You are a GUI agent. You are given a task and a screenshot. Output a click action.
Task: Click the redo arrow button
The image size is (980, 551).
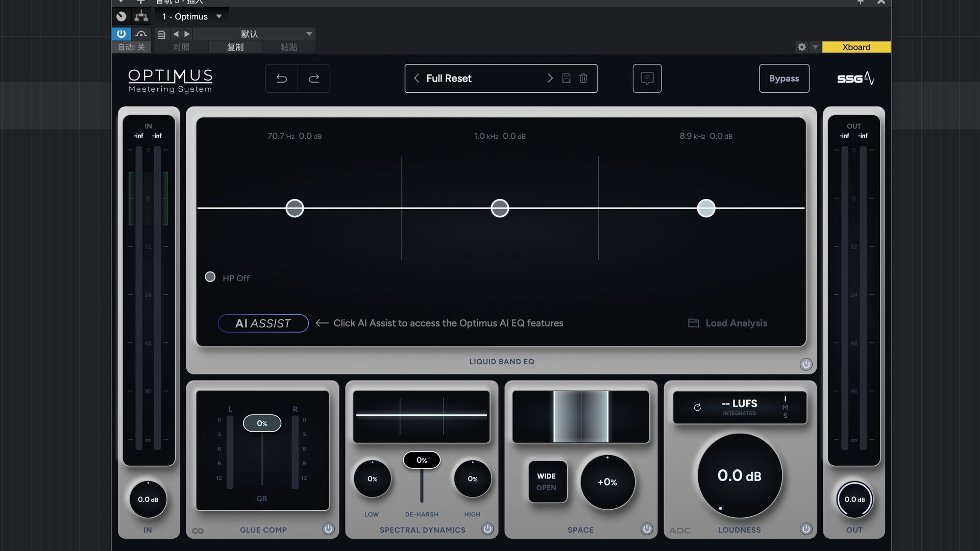click(x=314, y=79)
